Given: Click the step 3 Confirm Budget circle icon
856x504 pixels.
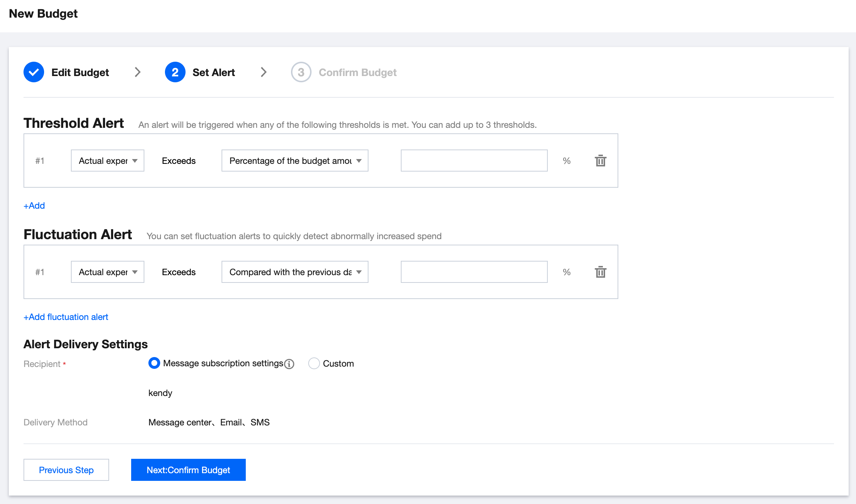Looking at the screenshot, I should [301, 72].
